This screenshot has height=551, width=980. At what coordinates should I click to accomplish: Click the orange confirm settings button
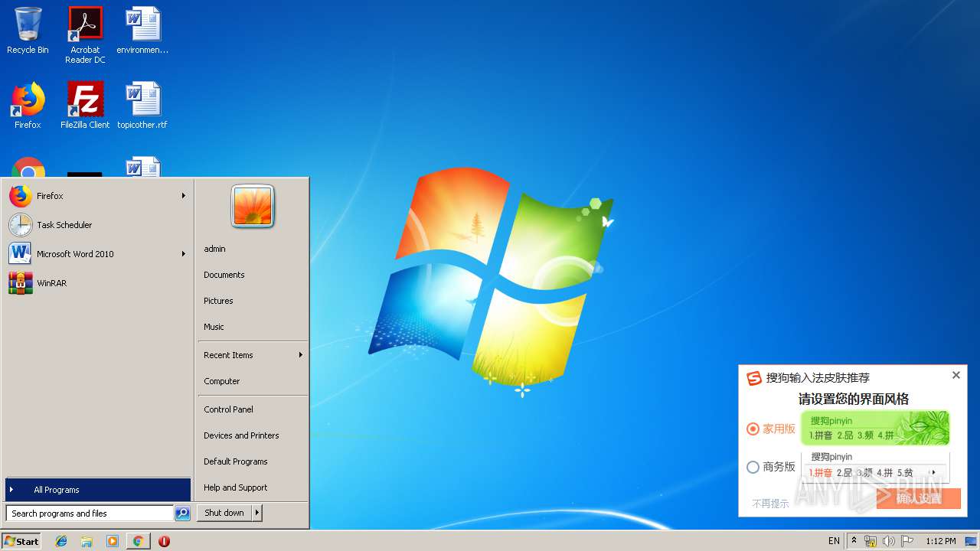coord(918,498)
